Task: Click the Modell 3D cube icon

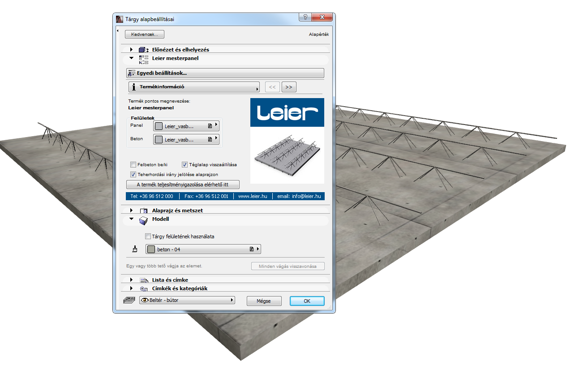Action: click(143, 219)
